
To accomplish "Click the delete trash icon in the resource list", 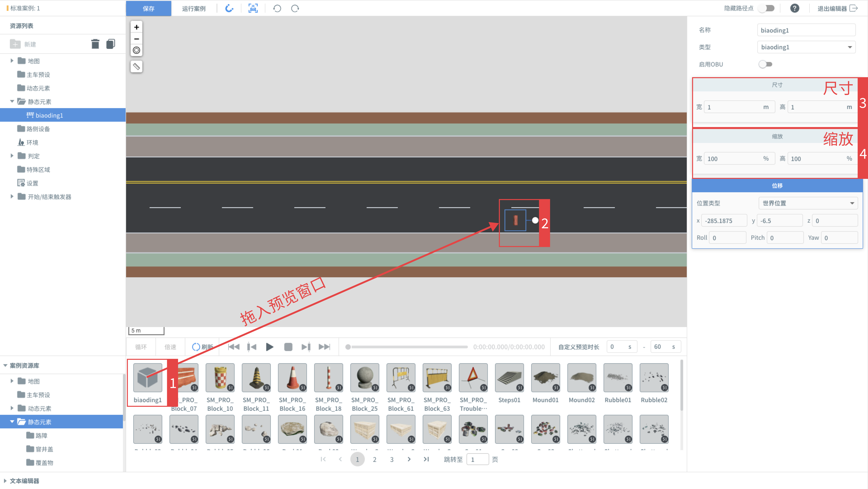I will click(95, 44).
